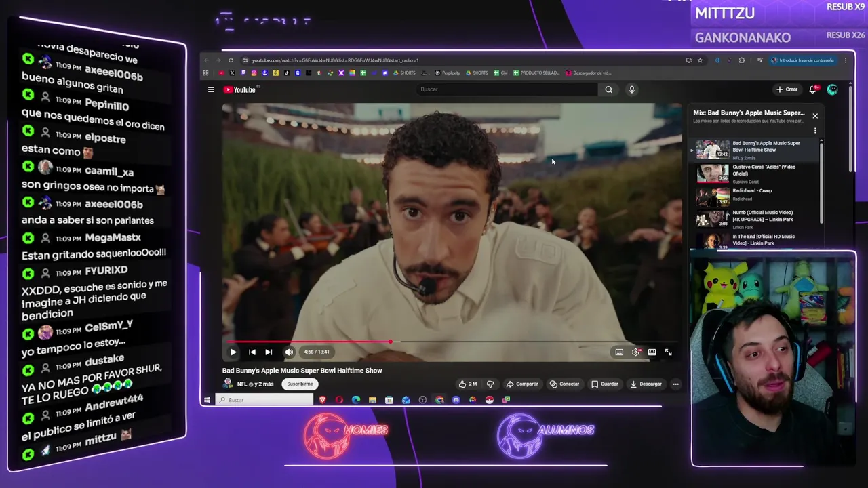Screen dimensions: 868x488
Task: Click the "Mix: Bad Bunny's Apple Music Super..." heading
Action: point(749,113)
